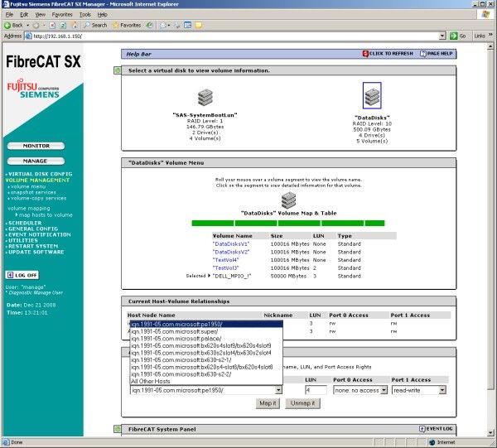Click the Edit page toolbar icon
Image resolution: width=497 pixels, height=448 pixels.
tap(188, 25)
